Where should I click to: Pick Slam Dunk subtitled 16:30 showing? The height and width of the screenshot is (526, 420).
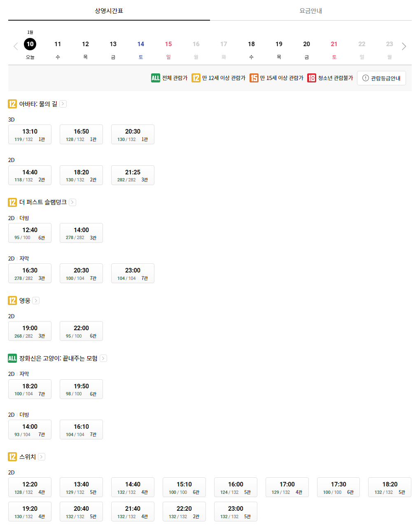[30, 273]
